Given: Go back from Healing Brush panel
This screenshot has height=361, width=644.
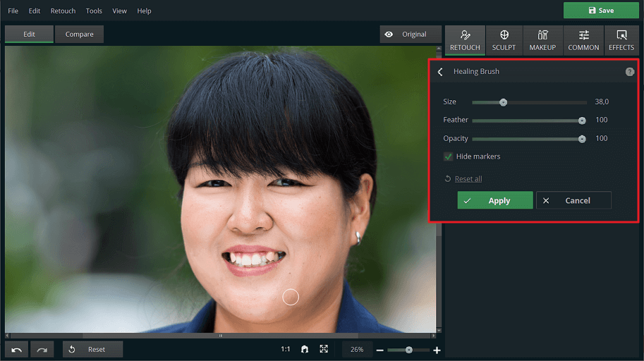Looking at the screenshot, I should coord(440,72).
